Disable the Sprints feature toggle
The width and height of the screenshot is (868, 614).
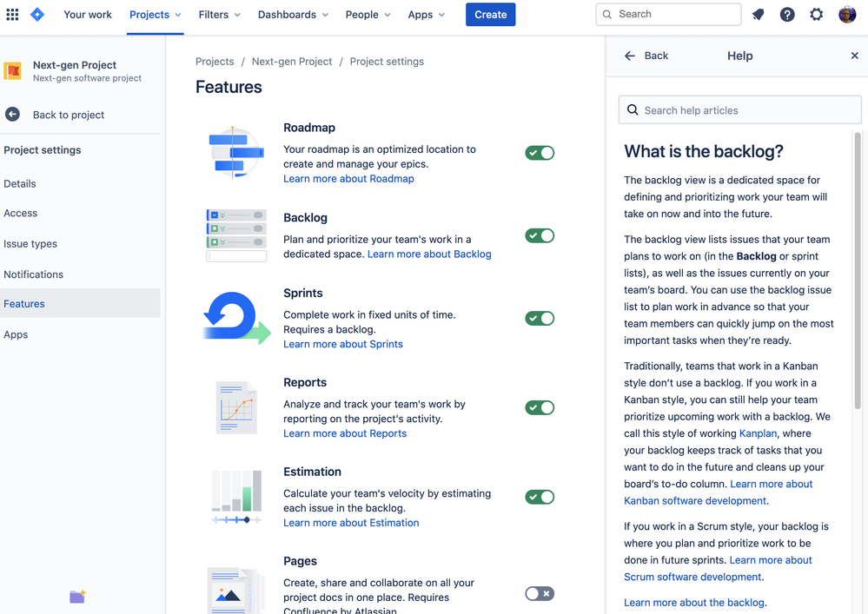click(x=540, y=318)
